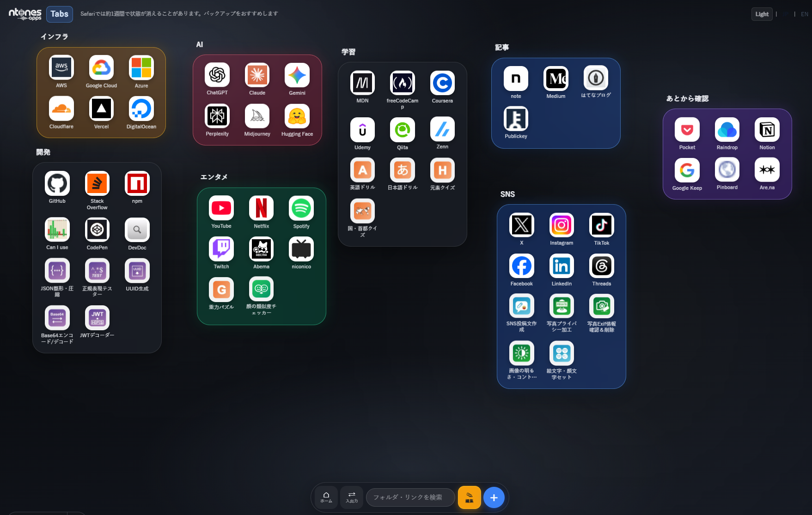Open the Hugging Face bookmark
This screenshot has height=515, width=812.
point(297,116)
